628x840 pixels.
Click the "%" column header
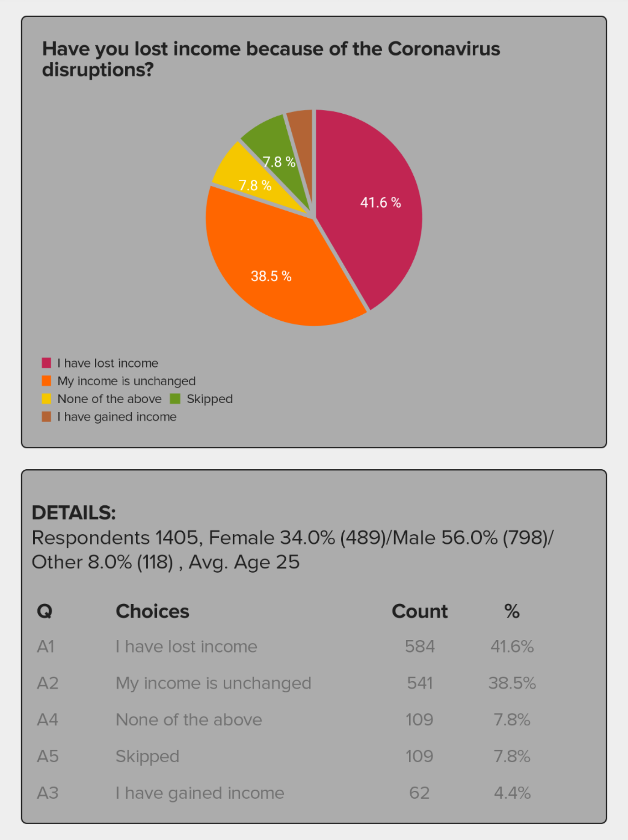(x=512, y=611)
